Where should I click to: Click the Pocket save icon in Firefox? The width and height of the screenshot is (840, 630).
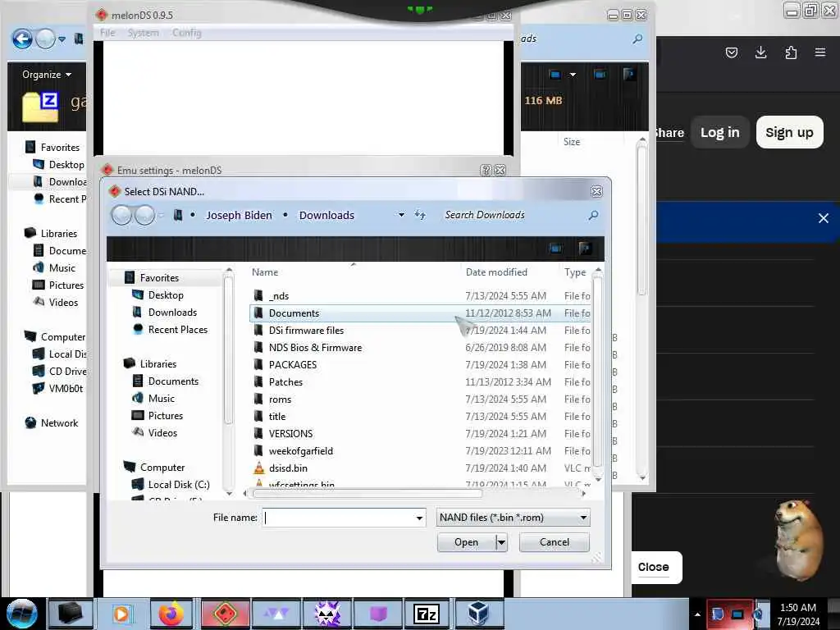click(731, 52)
